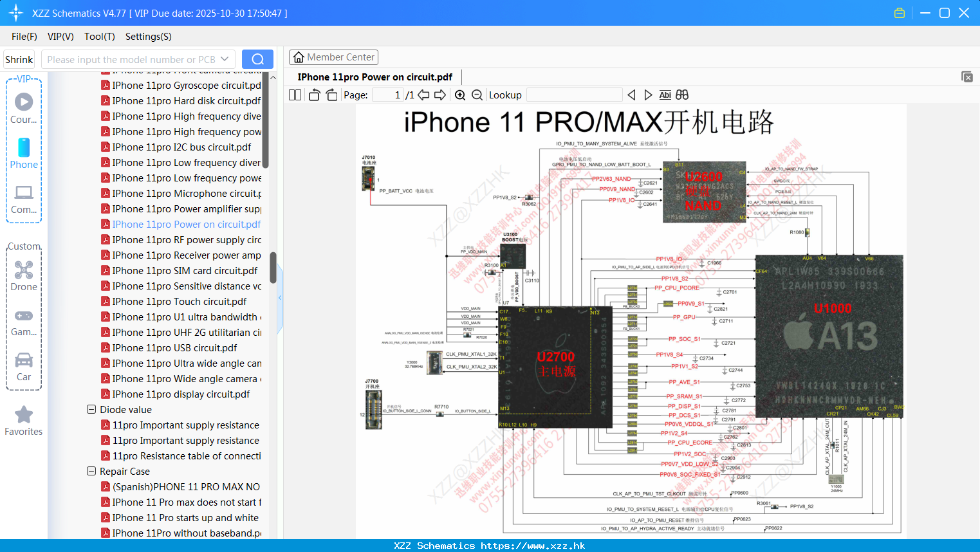Select the IPhone 11pro Power on circuit.pdf tab

click(x=374, y=77)
